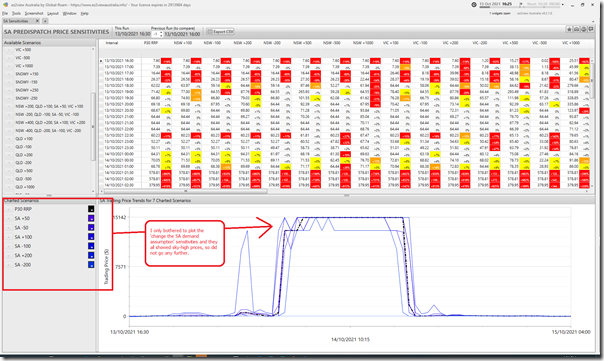Click the time-travel clock icon in title bar
604x361 pixels.
474,5
